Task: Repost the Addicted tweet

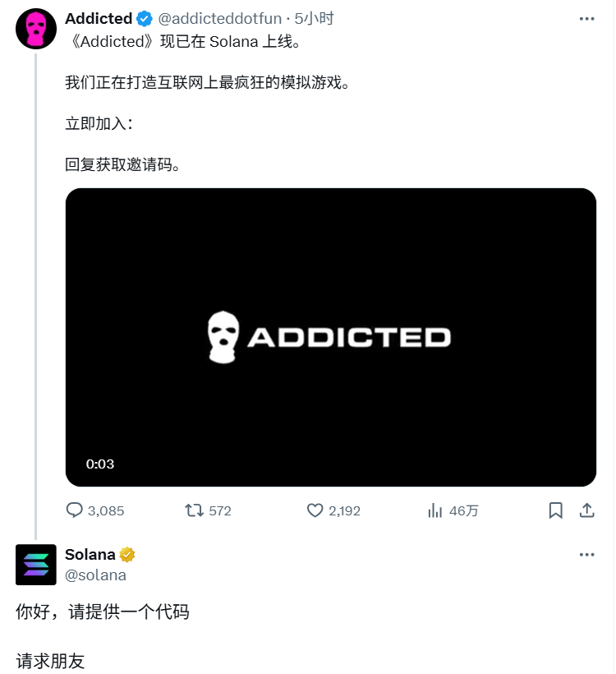Action: coord(194,510)
